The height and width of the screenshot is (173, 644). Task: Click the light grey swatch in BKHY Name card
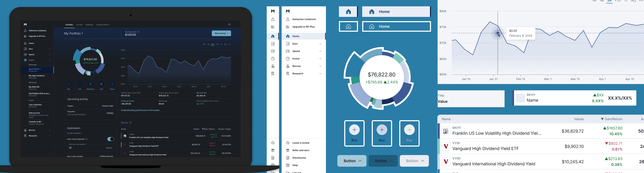click(520, 98)
